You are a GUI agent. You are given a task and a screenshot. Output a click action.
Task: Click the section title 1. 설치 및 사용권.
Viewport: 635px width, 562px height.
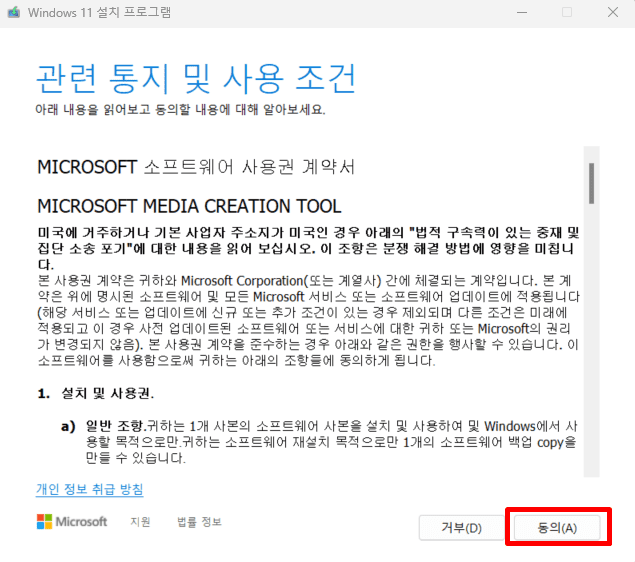[x=96, y=393]
